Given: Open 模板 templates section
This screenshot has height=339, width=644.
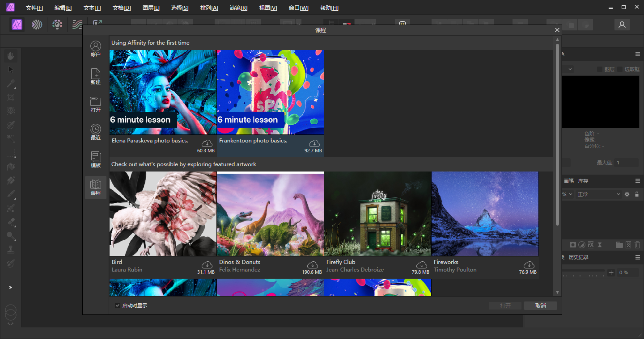Looking at the screenshot, I should tap(96, 160).
